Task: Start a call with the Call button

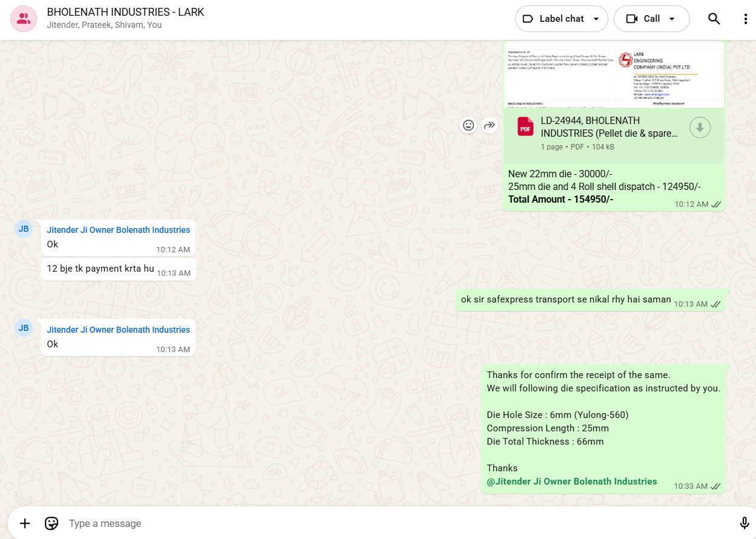Action: [x=643, y=19]
